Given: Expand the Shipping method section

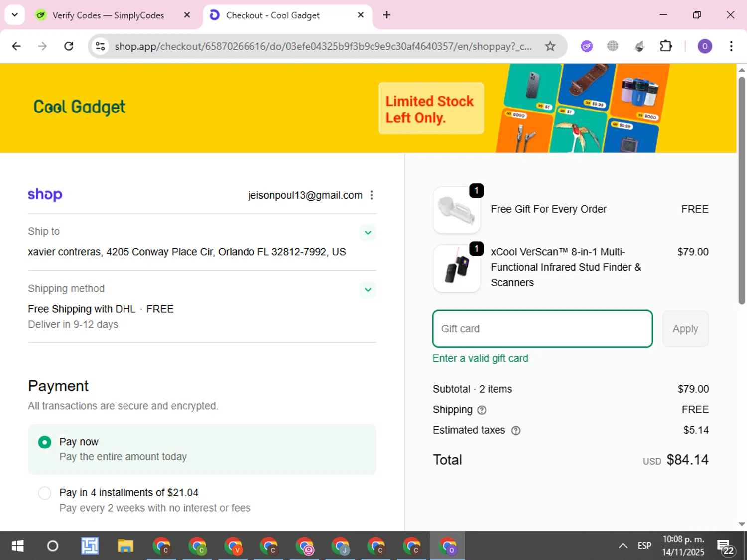Looking at the screenshot, I should coord(368,290).
